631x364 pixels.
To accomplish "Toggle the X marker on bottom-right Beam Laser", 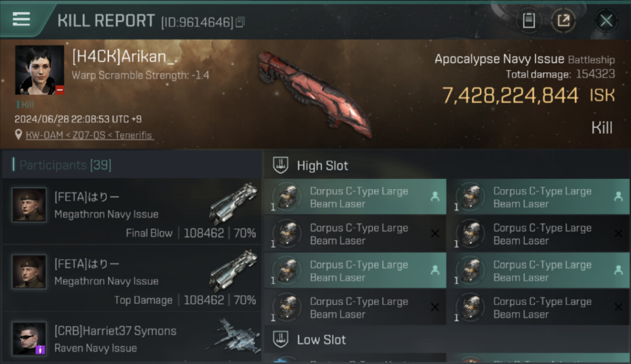I will (x=618, y=307).
